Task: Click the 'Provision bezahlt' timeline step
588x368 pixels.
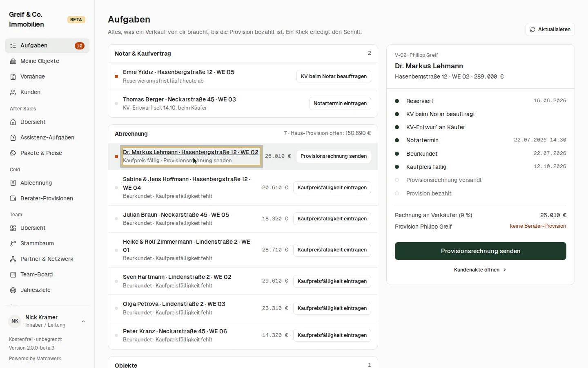Action: pos(429,193)
